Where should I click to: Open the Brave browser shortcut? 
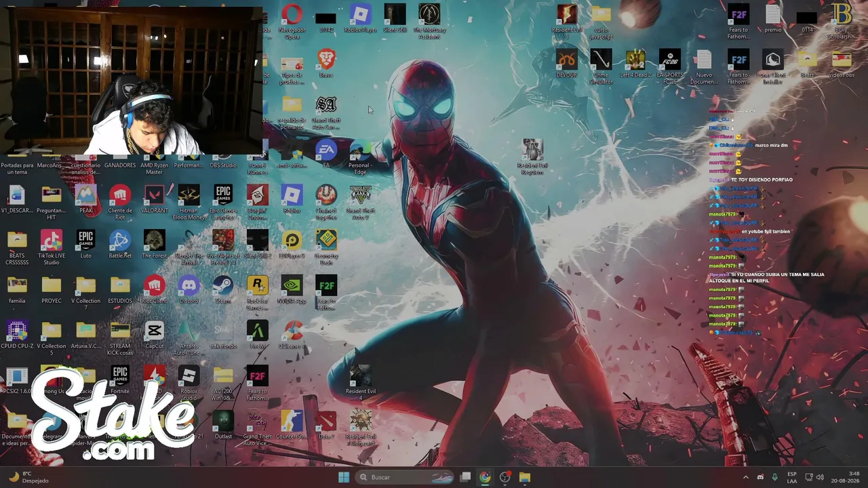(x=326, y=64)
